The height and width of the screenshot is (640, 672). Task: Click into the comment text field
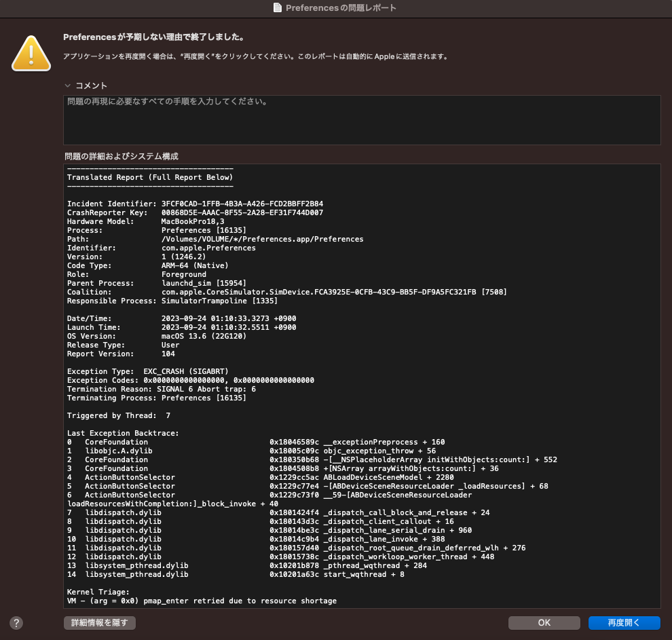(362, 120)
